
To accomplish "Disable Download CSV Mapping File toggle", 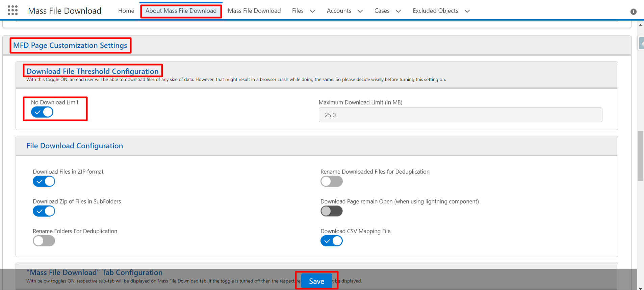I will point(332,241).
